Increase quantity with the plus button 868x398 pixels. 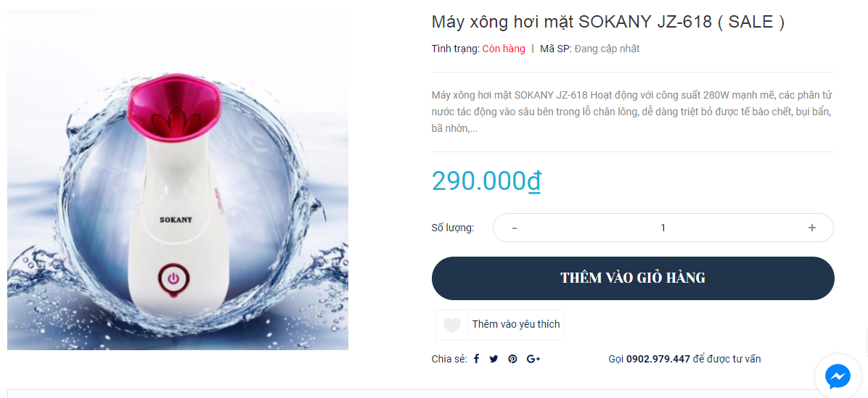click(812, 228)
